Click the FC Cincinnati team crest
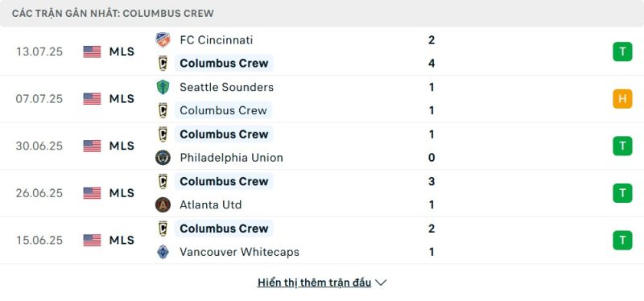The width and height of the screenshot is (644, 301). (163, 39)
